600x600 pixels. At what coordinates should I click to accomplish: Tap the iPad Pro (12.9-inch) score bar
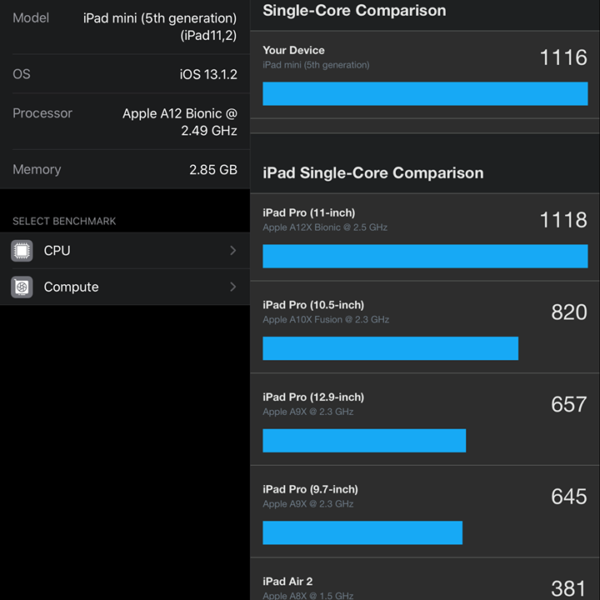(364, 441)
